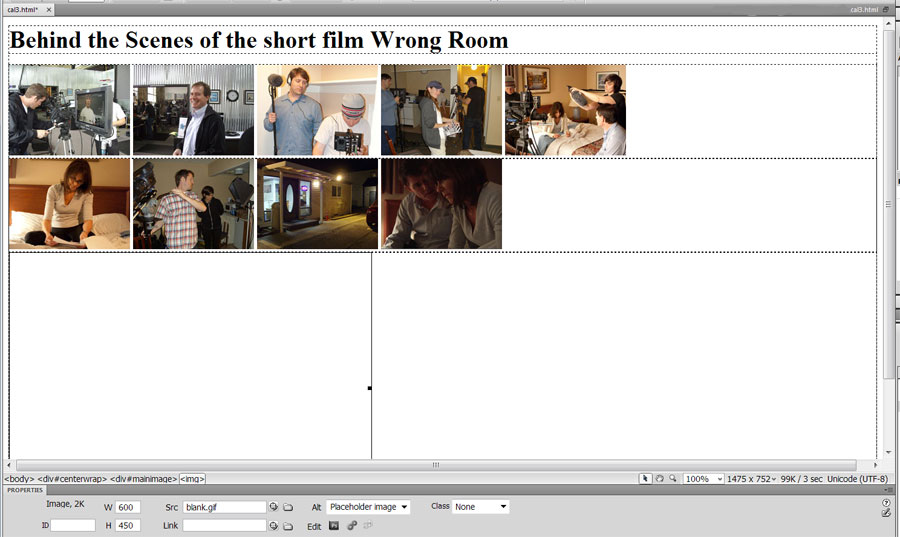This screenshot has height=537, width=900.
Task: Open the Alt text dropdown
Action: pyautogui.click(x=368, y=508)
